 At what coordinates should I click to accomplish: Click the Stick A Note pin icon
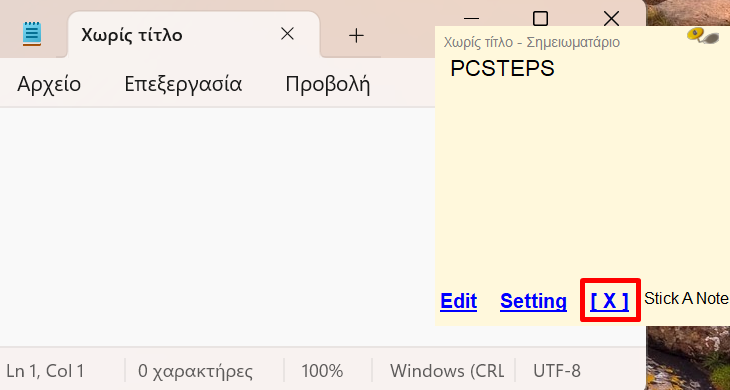click(x=703, y=36)
